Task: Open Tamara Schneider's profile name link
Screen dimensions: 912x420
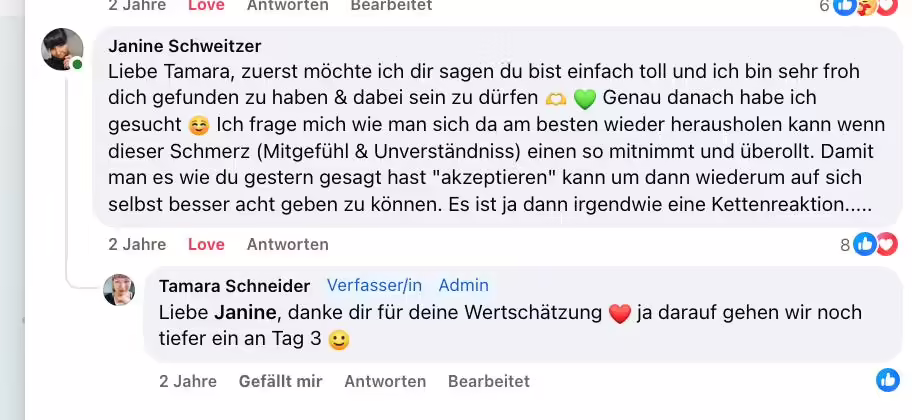Action: pos(234,286)
